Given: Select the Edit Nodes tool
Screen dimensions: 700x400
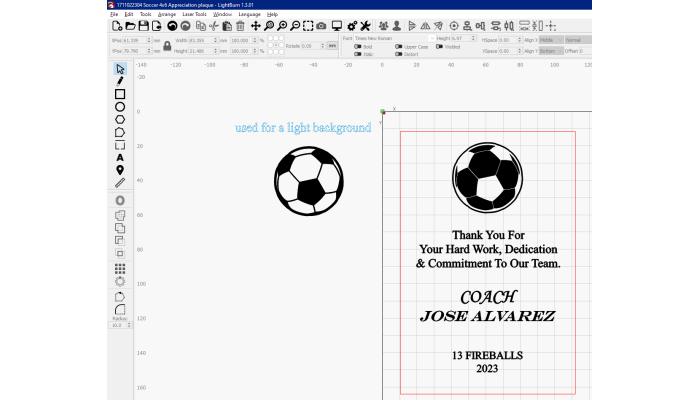Looking at the screenshot, I should click(x=120, y=133).
